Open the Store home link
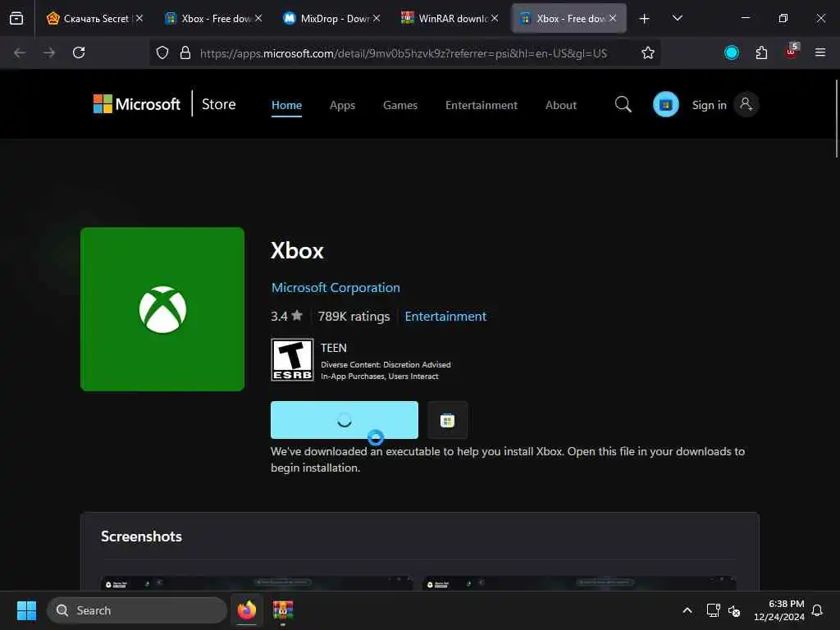This screenshot has width=840, height=630. click(x=218, y=104)
